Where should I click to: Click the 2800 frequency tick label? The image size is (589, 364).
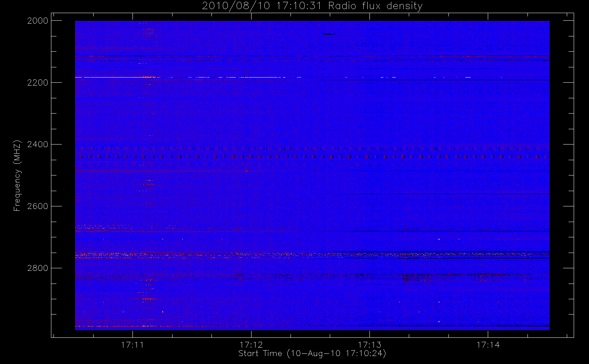point(38,268)
